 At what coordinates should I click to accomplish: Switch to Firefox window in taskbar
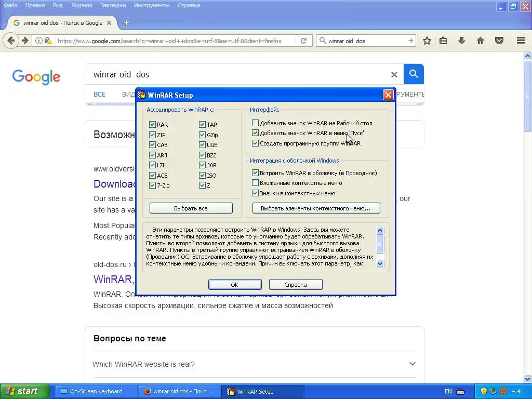point(179,392)
